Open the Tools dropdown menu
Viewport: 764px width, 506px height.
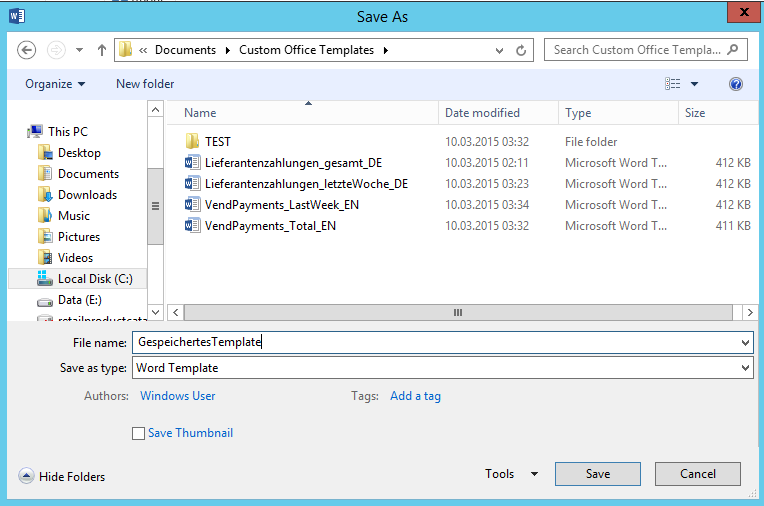(511, 474)
